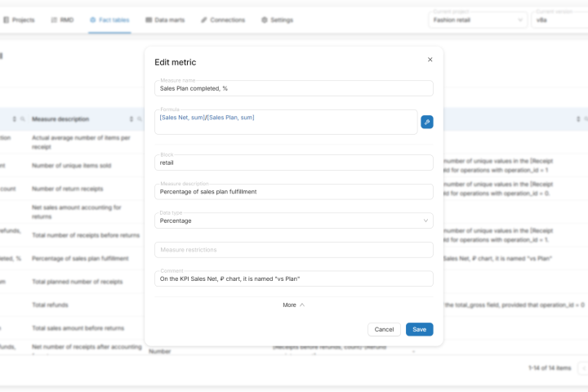Image resolution: width=588 pixels, height=392 pixels.
Task: Click into the Comment field
Action: pos(293,279)
